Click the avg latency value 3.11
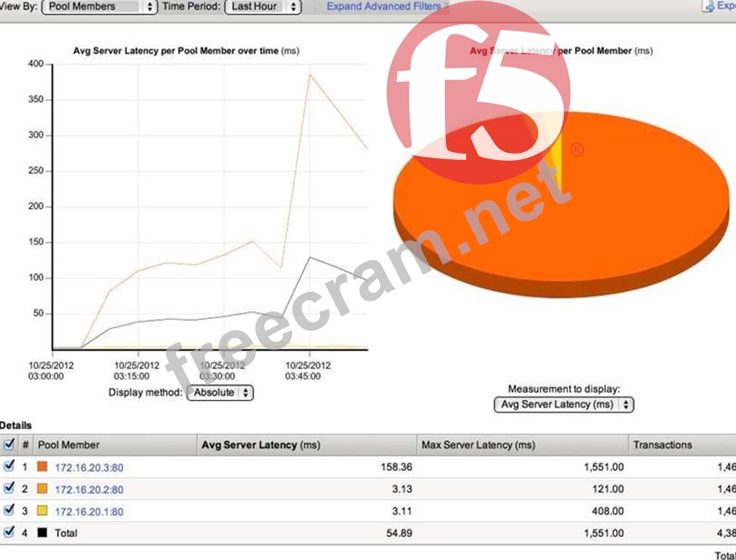The height and width of the screenshot is (560, 736). [x=402, y=511]
